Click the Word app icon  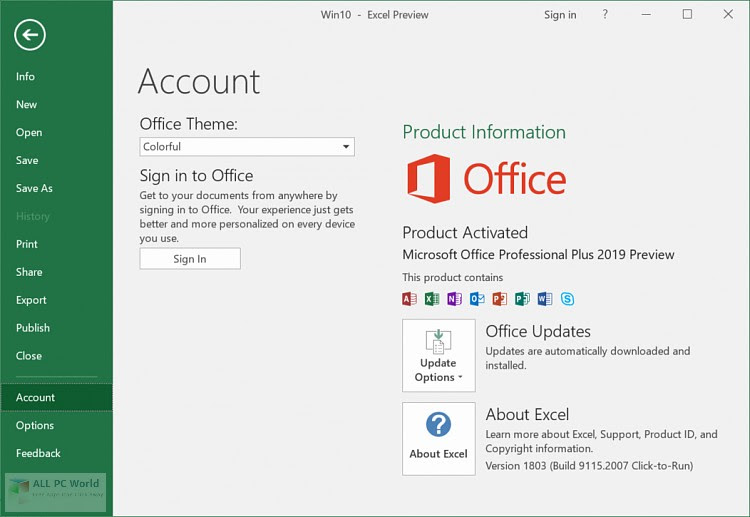pyautogui.click(x=544, y=299)
